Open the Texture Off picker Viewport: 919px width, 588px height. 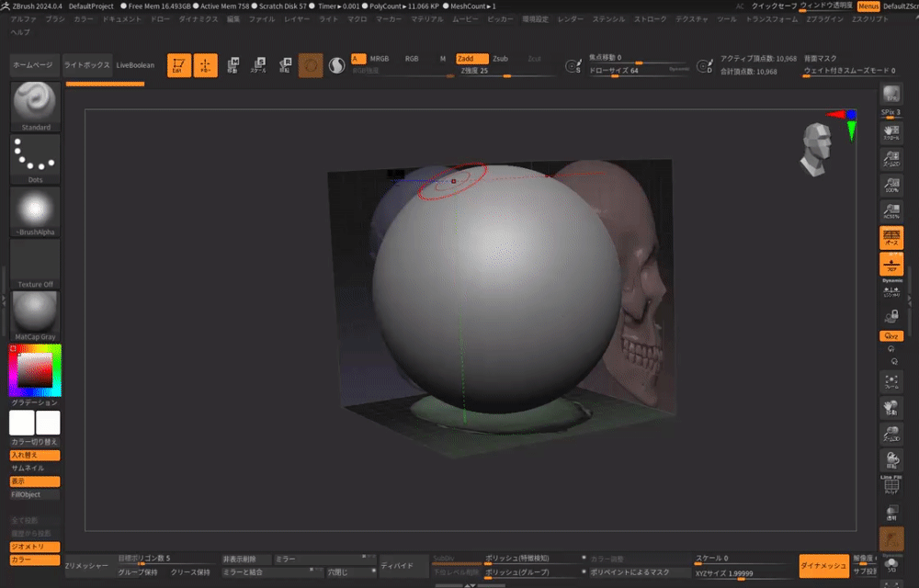point(36,262)
